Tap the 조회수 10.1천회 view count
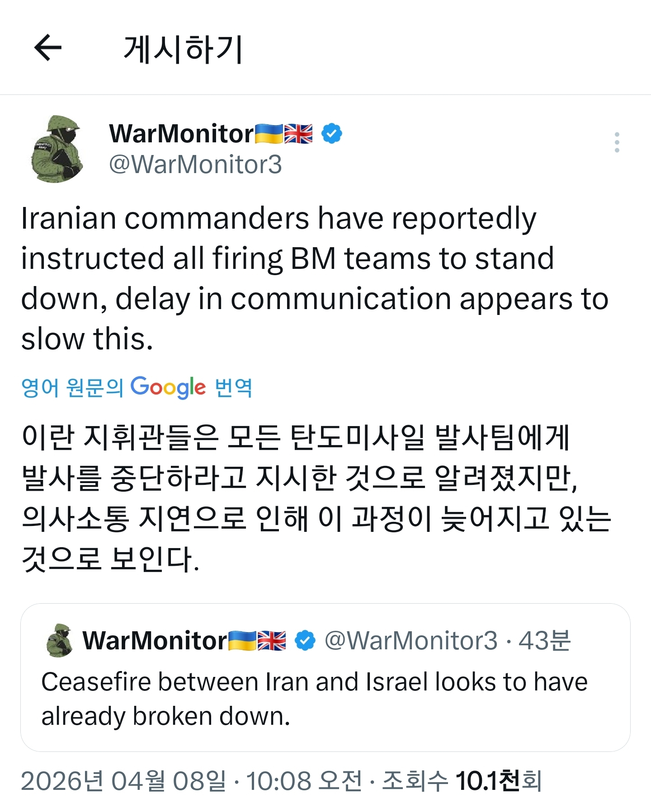651x812 pixels. (x=462, y=781)
